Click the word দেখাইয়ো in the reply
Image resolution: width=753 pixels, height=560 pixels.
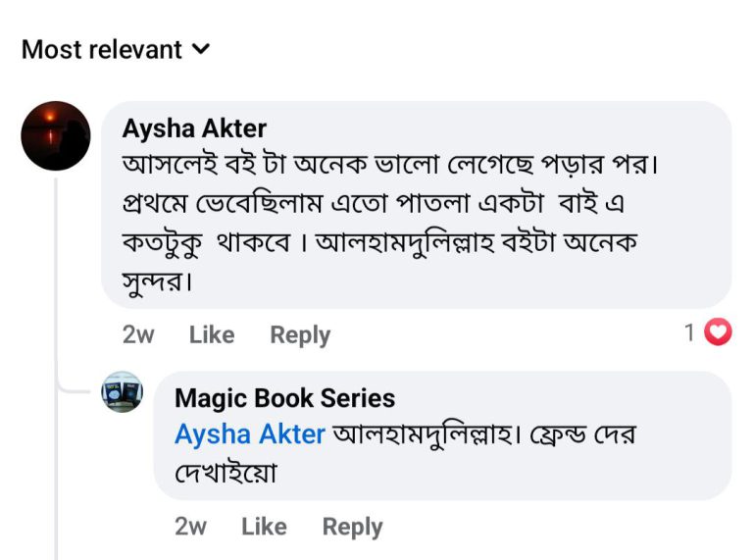[x=226, y=473]
